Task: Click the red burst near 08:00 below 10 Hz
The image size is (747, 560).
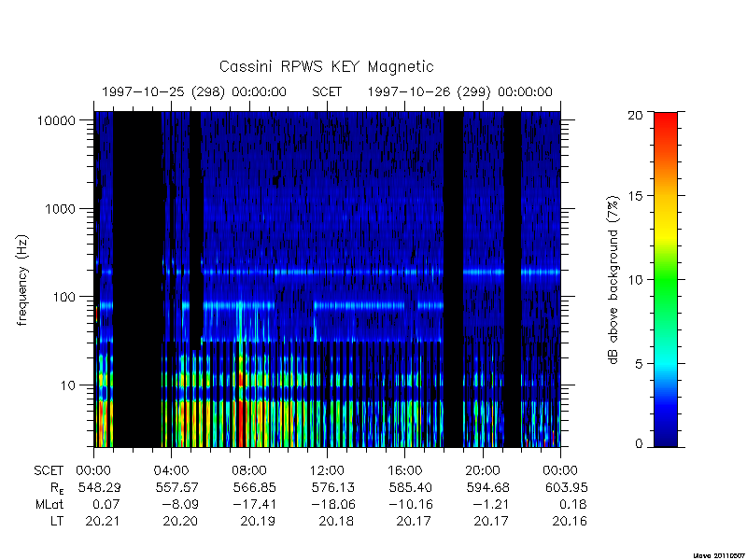Action: pyautogui.click(x=241, y=423)
